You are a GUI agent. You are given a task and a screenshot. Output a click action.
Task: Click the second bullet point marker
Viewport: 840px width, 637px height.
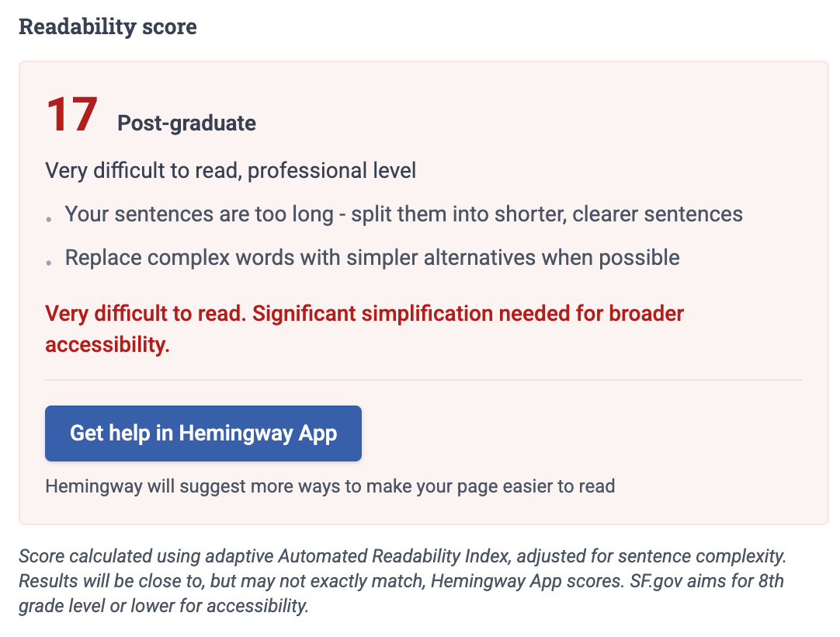[49, 262]
